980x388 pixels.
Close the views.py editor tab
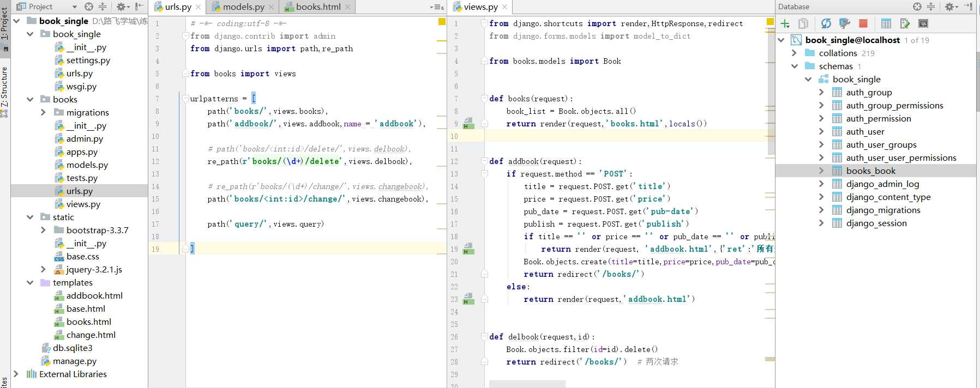pos(504,7)
